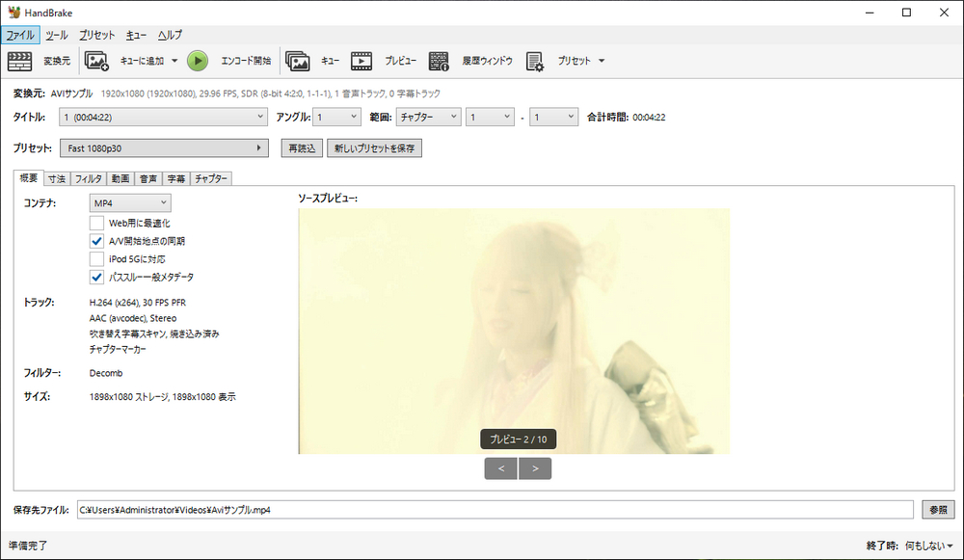Click the 再読込 button
Image resolution: width=964 pixels, height=560 pixels.
[x=302, y=148]
